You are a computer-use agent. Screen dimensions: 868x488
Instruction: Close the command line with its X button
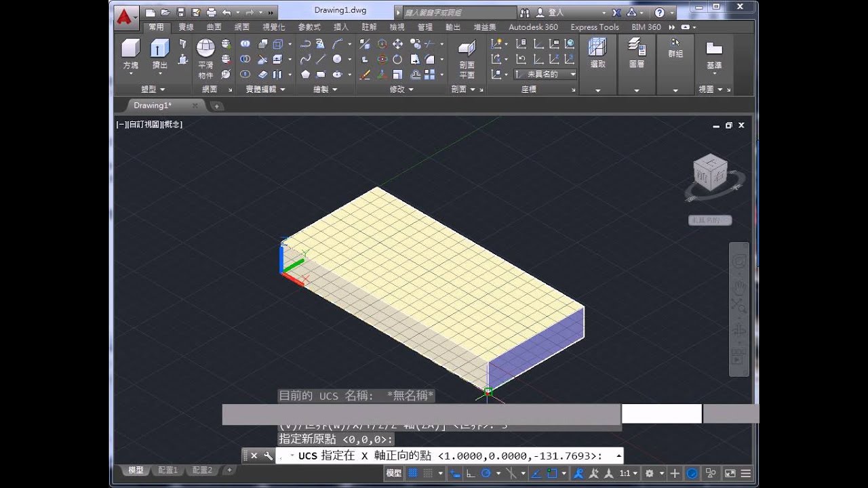click(x=254, y=456)
